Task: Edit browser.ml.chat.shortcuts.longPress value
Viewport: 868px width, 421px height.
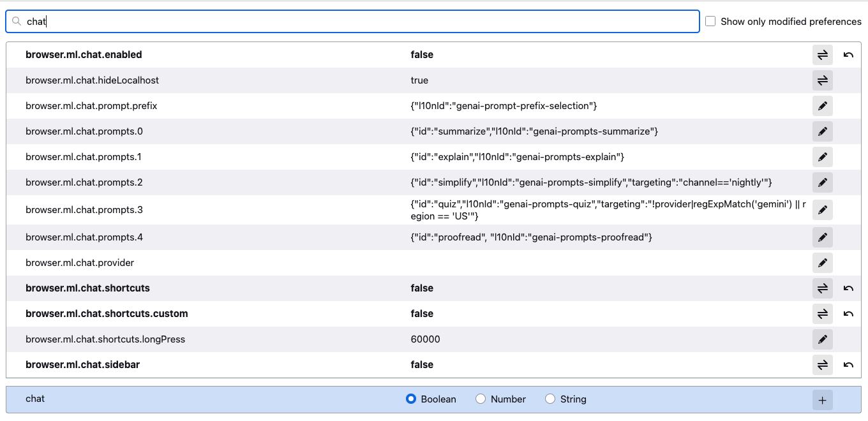Action: (823, 339)
